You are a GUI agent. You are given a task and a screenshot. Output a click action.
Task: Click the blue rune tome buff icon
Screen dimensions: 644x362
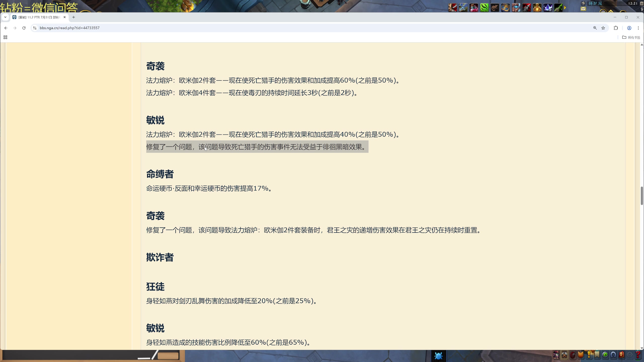tap(505, 8)
